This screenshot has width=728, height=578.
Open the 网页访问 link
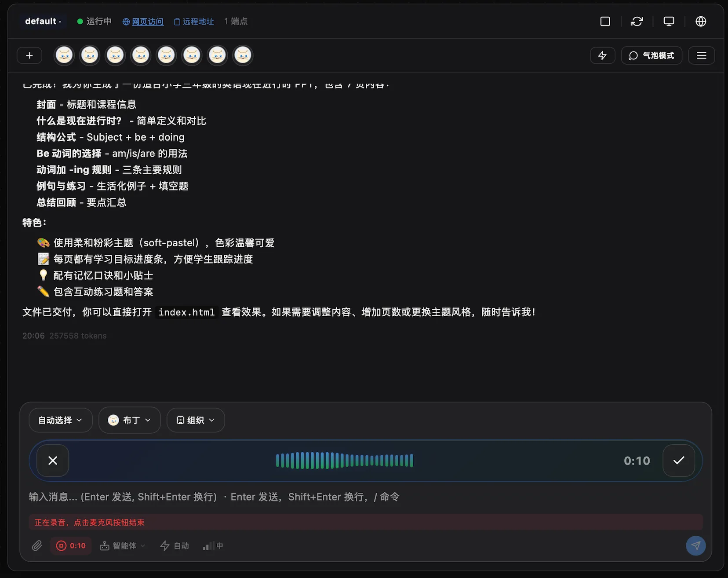click(x=143, y=22)
